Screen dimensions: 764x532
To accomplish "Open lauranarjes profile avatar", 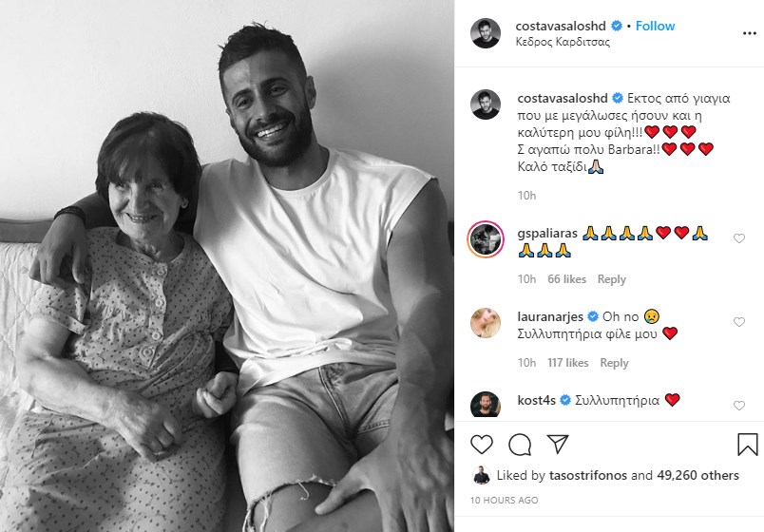I will [486, 323].
